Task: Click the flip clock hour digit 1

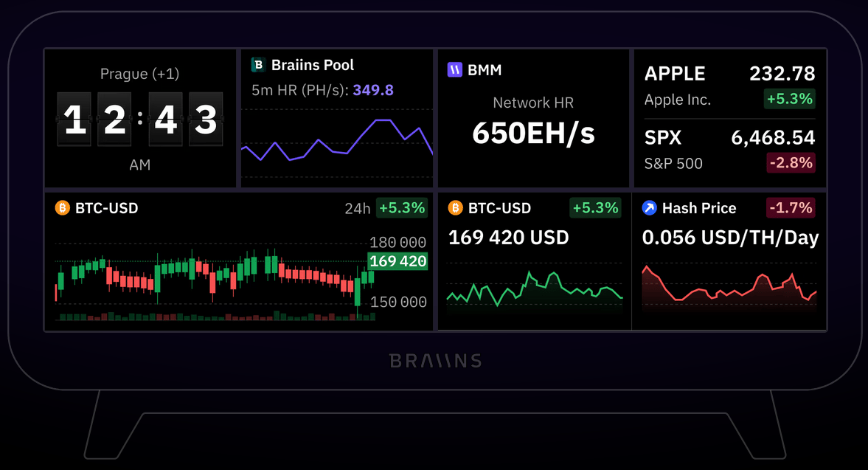Action: (x=74, y=119)
